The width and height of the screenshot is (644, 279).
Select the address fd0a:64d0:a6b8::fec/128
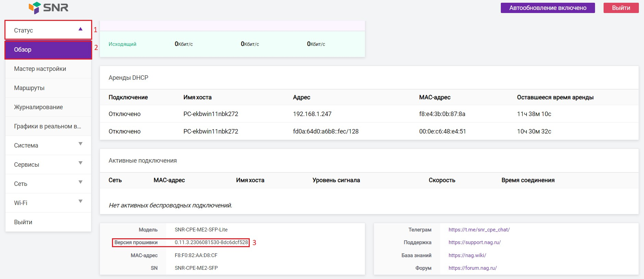point(326,131)
